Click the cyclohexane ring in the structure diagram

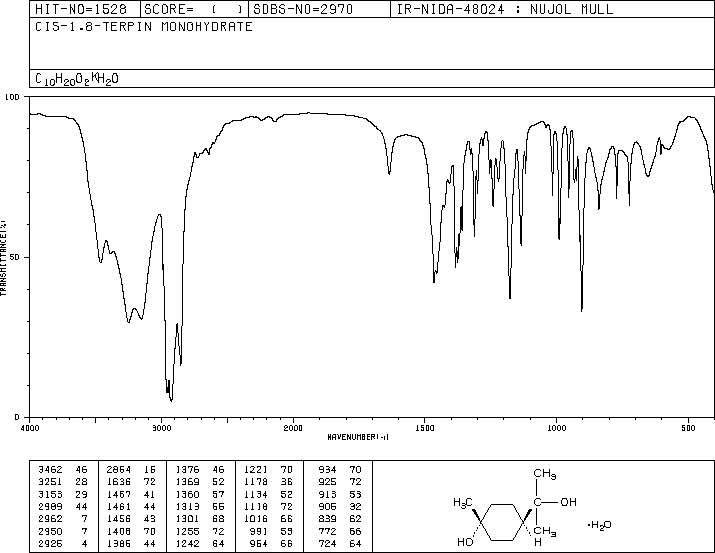502,522
